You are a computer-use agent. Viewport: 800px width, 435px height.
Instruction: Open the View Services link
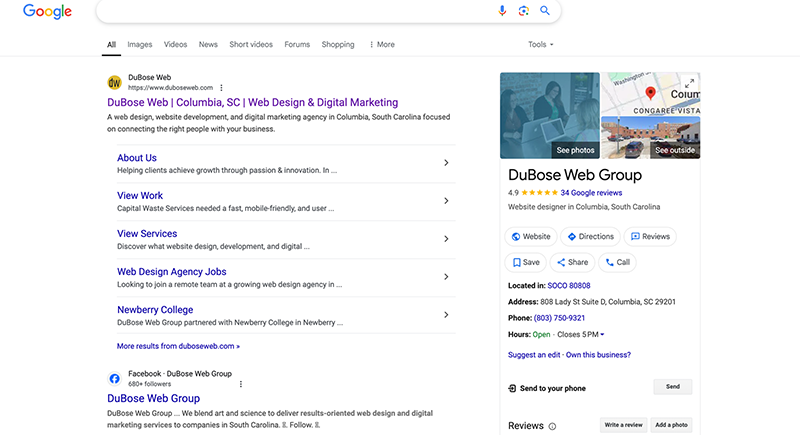tap(147, 234)
